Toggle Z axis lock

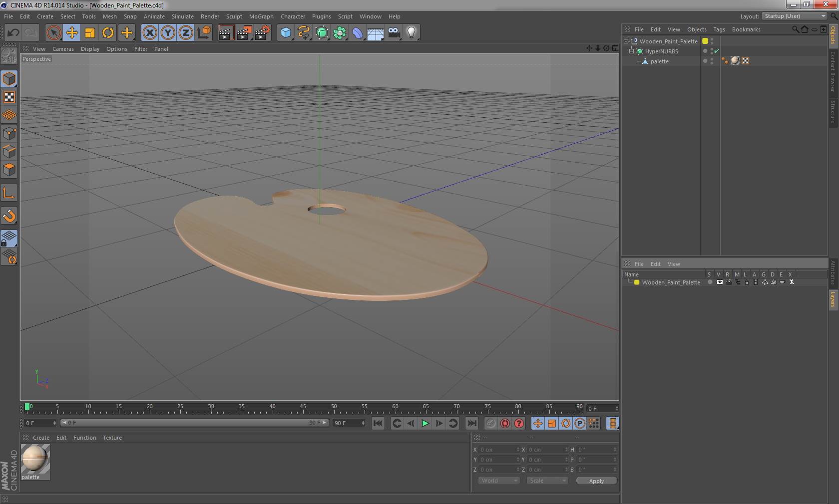pos(186,33)
